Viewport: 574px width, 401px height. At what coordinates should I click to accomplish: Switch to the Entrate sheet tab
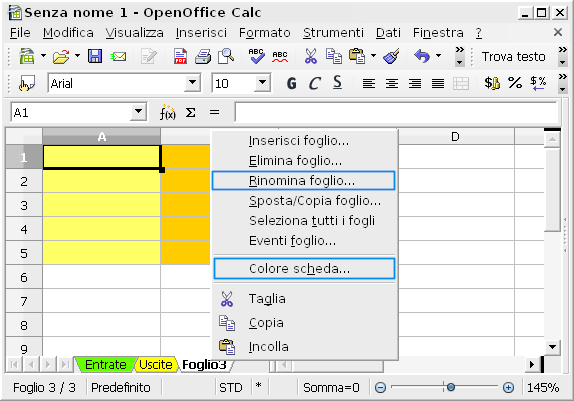pyautogui.click(x=105, y=364)
